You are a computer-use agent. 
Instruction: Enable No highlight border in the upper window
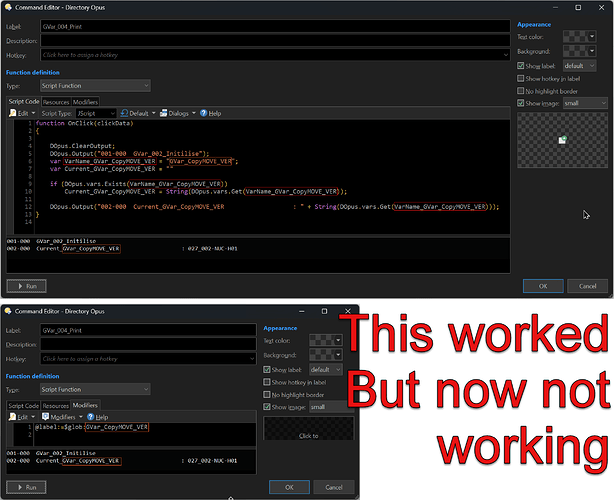521,90
